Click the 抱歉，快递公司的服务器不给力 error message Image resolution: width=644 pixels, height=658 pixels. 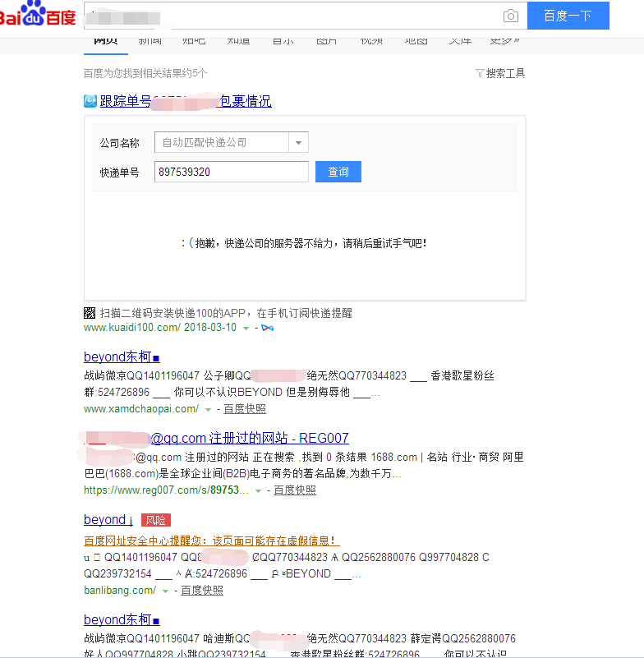[304, 243]
